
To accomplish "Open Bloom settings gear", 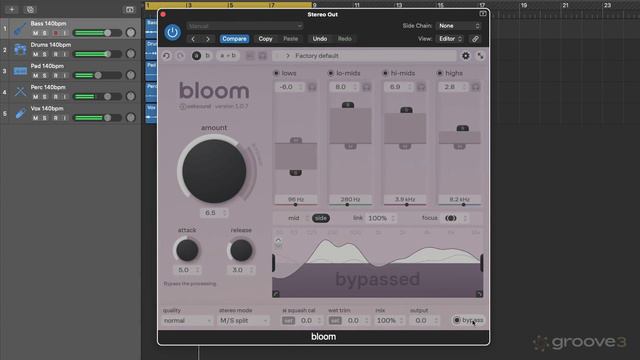I will pyautogui.click(x=466, y=56).
